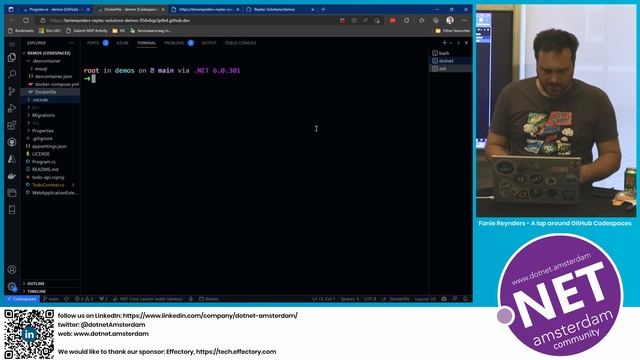Click the Bookmarks item in the favorites bar
The height and width of the screenshot is (360, 640).
coord(21,31)
